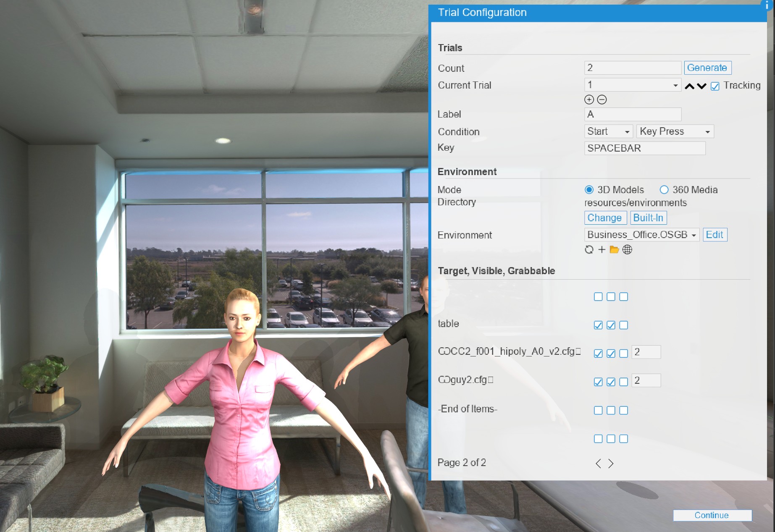Refresh the environment list
775x532 pixels.
click(589, 249)
